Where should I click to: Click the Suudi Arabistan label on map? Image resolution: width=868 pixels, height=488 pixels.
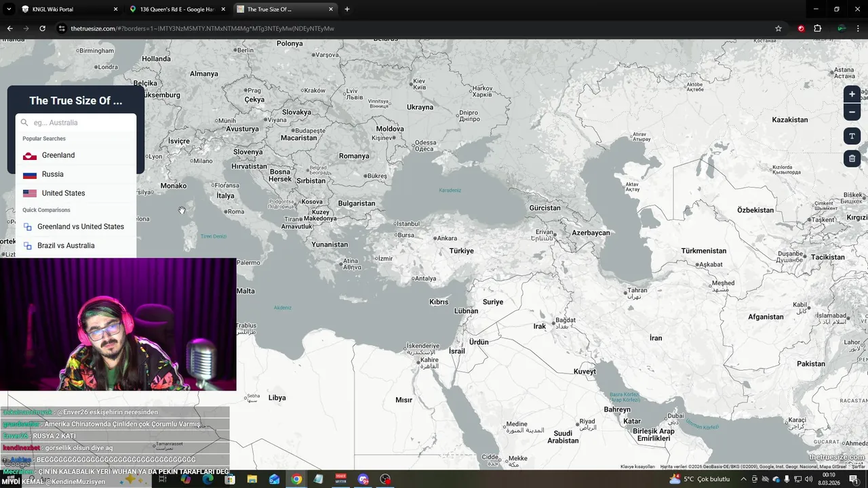pos(563,437)
